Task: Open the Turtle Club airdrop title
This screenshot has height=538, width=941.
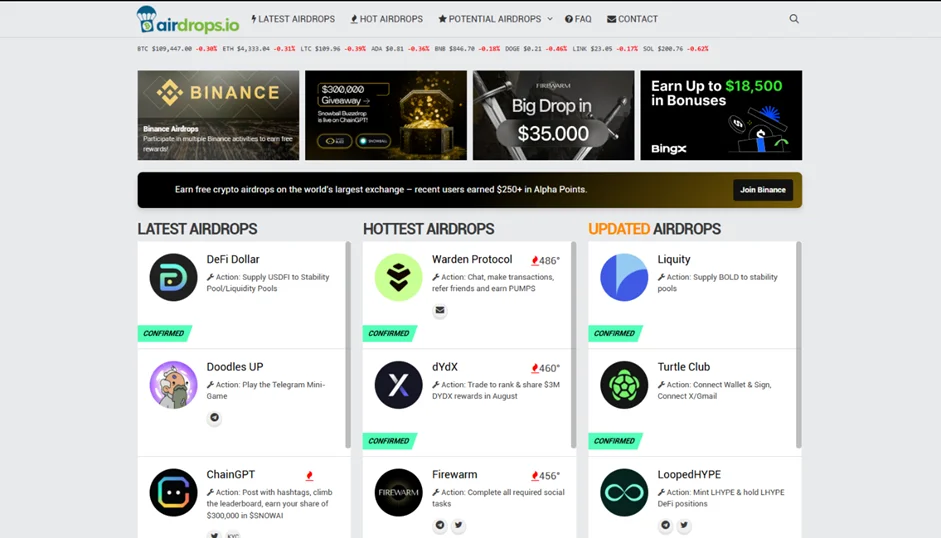Action: pyautogui.click(x=684, y=367)
